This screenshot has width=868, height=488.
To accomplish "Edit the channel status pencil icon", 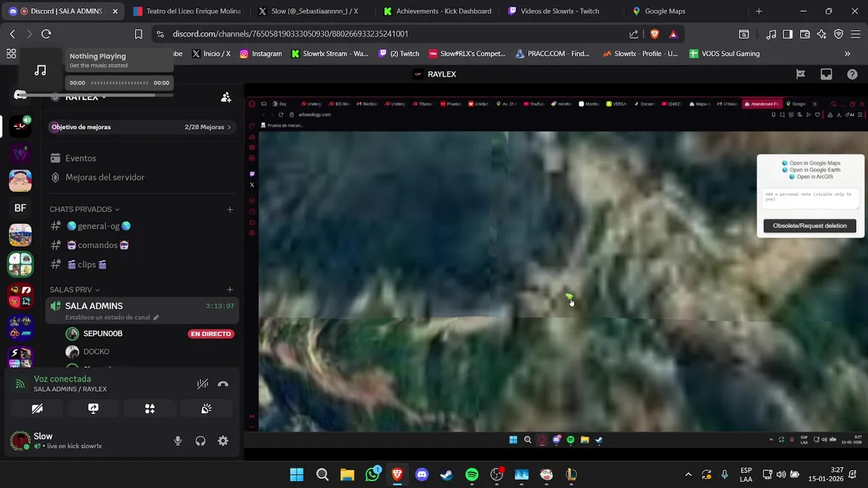I will click(x=156, y=317).
